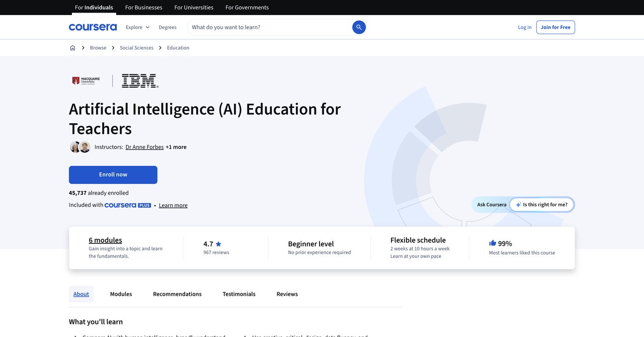Click the Beginner level heading
This screenshot has height=337, width=644.
(x=311, y=243)
